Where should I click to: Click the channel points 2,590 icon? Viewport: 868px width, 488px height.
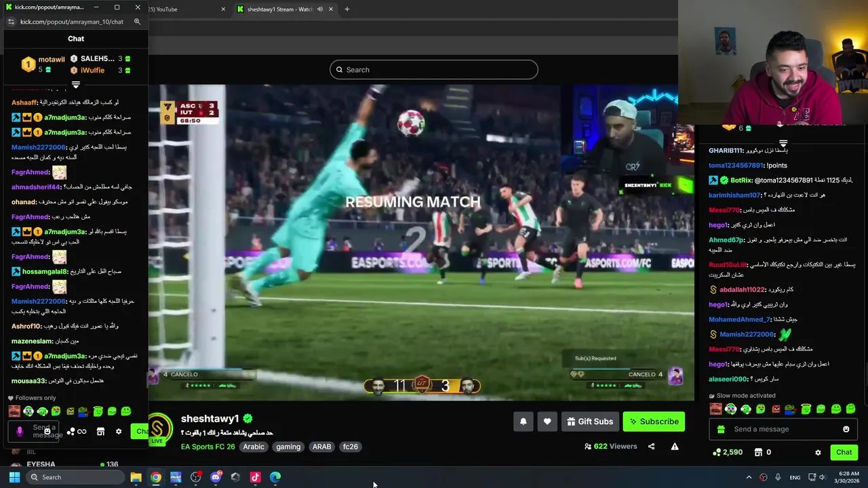(728, 452)
